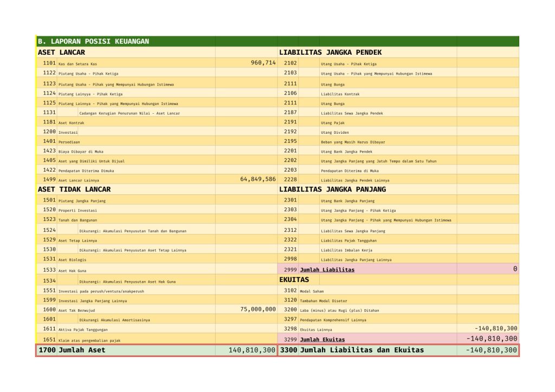The height and width of the screenshot is (392, 555).
Task: Select "Laba (minus) atau Rugi (plus) Ditahan"
Action: (x=339, y=310)
